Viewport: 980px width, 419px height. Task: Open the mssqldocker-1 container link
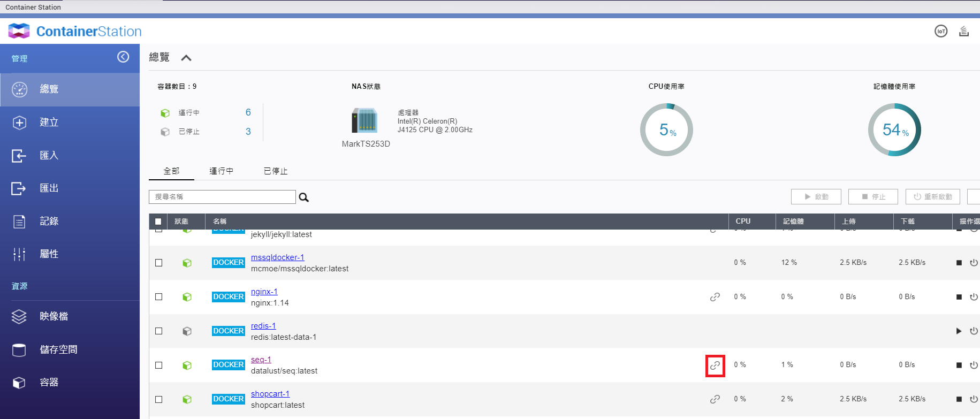[x=277, y=257]
